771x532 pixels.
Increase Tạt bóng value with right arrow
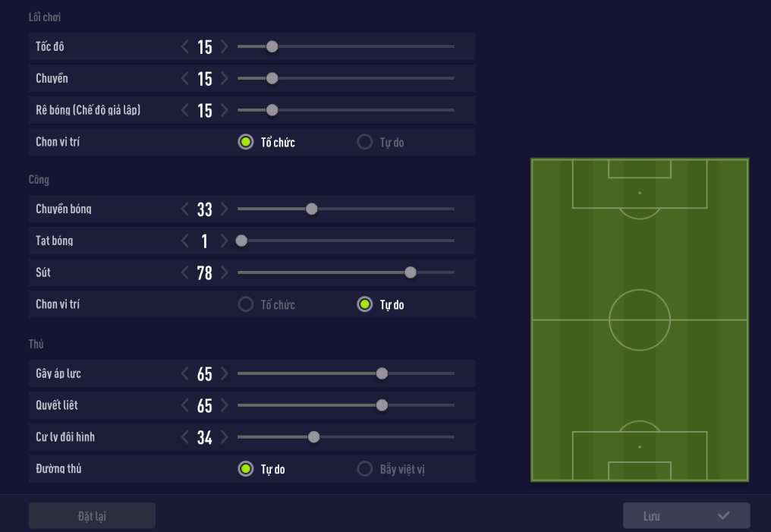coord(224,241)
